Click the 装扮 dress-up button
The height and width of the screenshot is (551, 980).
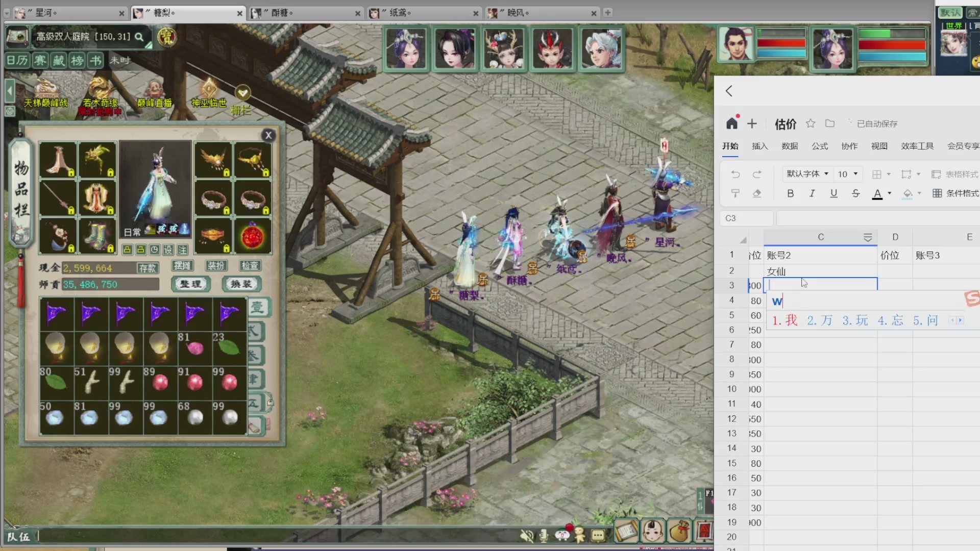[216, 265]
